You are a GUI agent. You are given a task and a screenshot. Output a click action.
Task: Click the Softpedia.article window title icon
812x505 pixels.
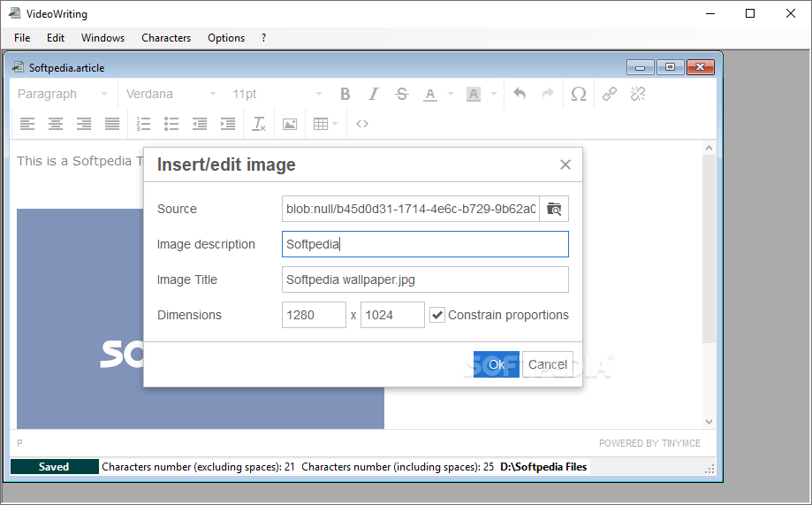pyautogui.click(x=19, y=67)
